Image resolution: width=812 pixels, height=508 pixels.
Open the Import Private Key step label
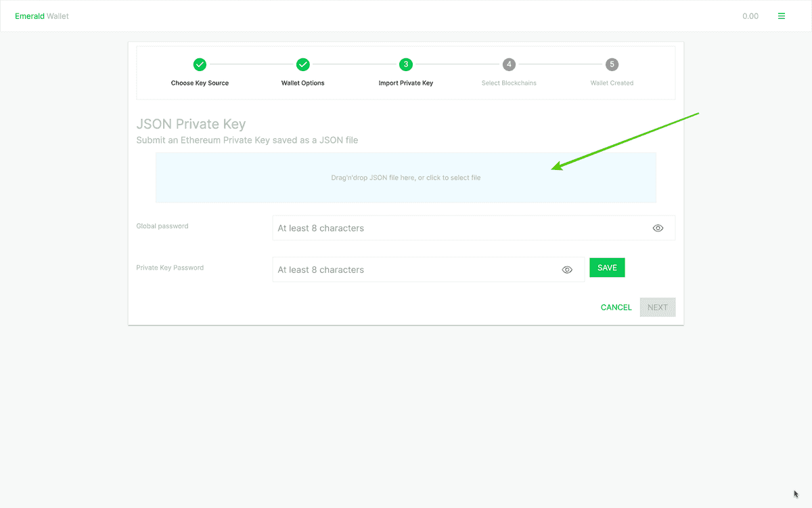click(406, 83)
